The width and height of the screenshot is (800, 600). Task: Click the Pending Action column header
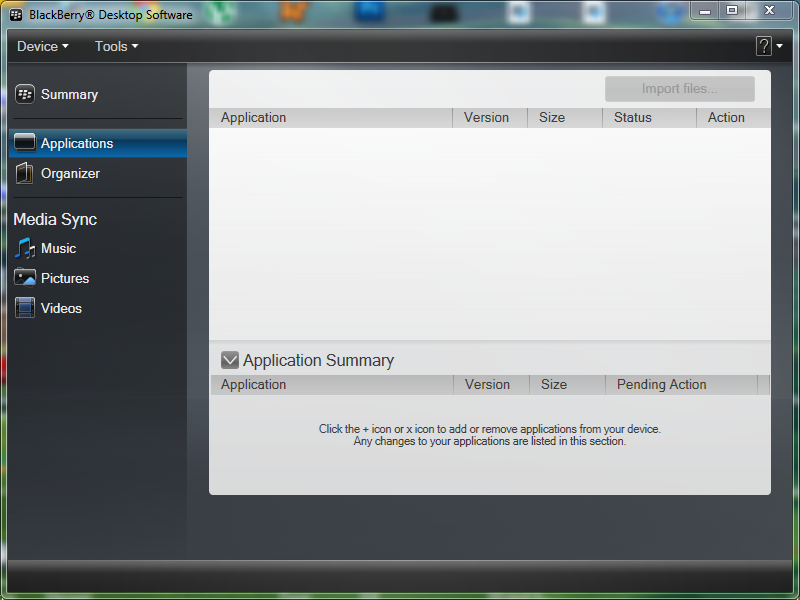coord(682,385)
